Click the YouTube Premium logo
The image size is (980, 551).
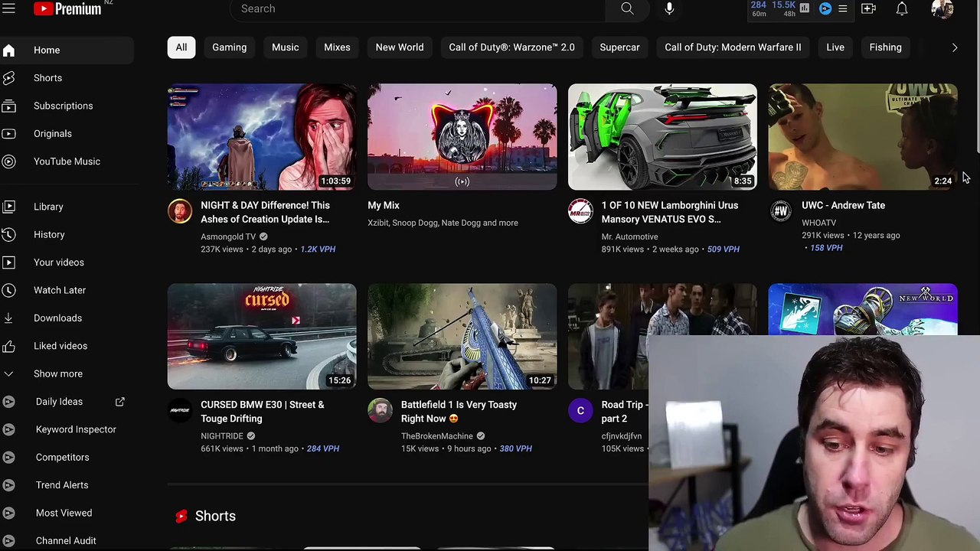click(68, 8)
